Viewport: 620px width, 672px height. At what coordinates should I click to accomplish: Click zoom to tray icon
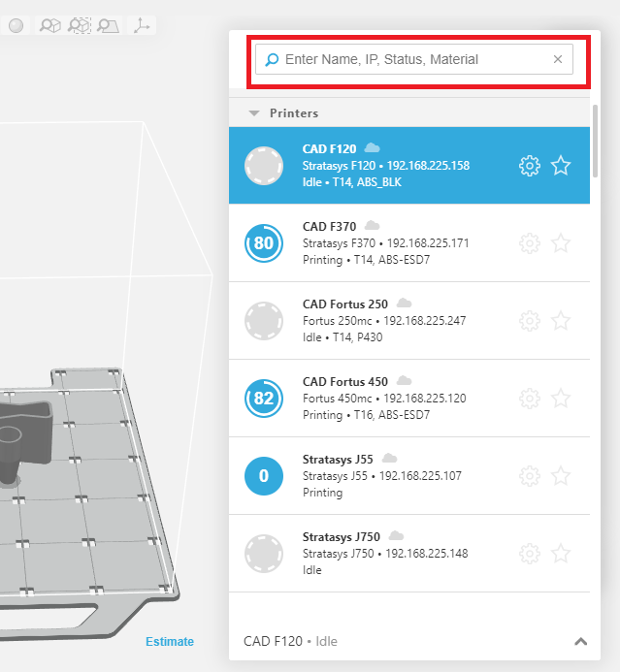pos(108,26)
